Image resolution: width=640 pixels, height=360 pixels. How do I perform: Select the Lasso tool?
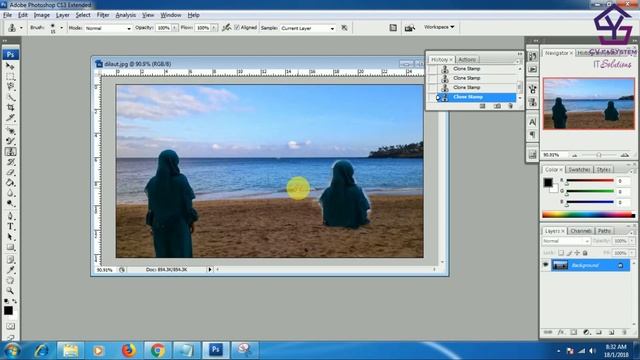(10, 87)
